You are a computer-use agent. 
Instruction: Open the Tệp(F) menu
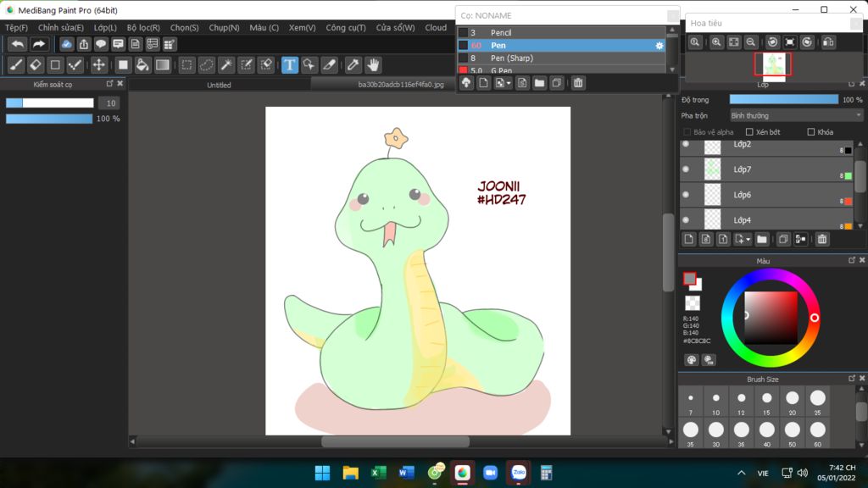click(17, 28)
